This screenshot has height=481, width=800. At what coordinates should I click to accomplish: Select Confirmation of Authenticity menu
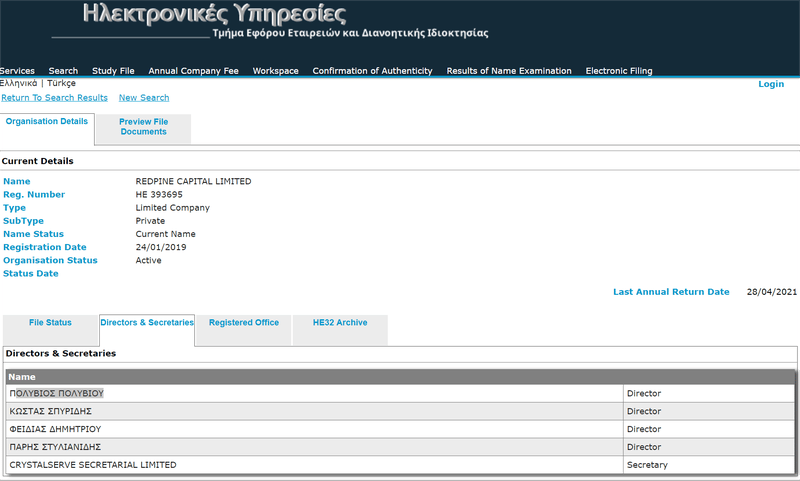[x=372, y=71]
